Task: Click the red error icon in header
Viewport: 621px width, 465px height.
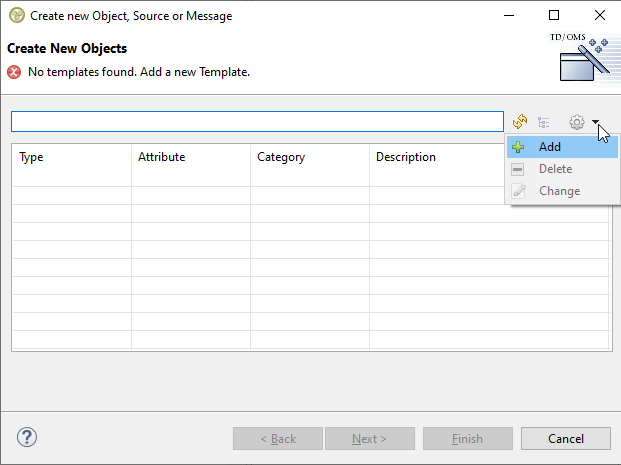Action: pyautogui.click(x=14, y=72)
